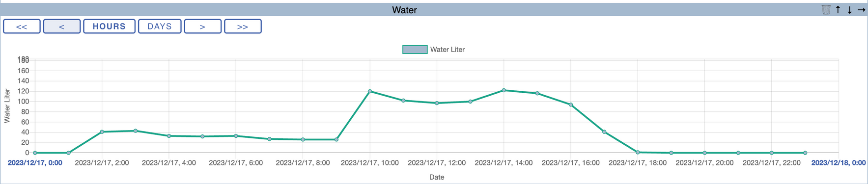Toggle Water Liter dataset via legend label
Viewport: 868px width, 184px height.
(448, 50)
